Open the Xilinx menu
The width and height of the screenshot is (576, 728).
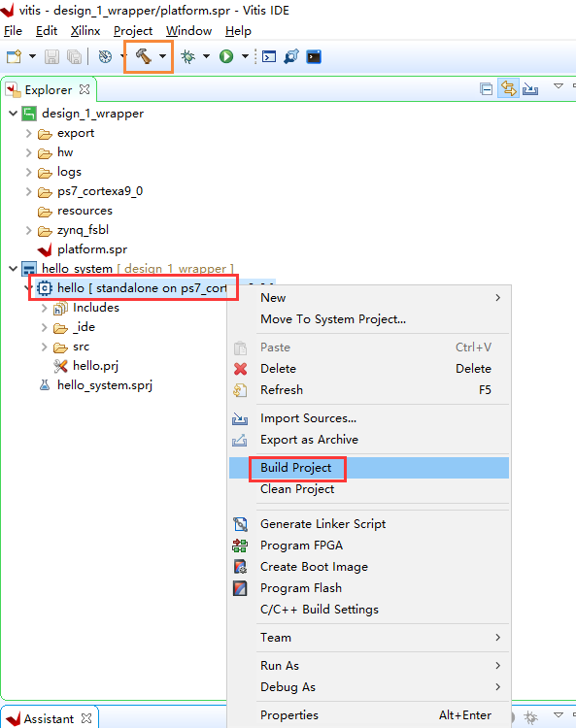(85, 31)
